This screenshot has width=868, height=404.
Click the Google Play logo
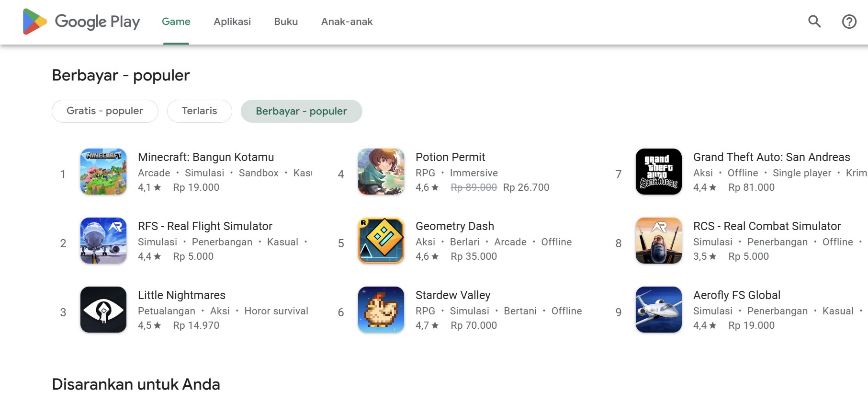[81, 22]
